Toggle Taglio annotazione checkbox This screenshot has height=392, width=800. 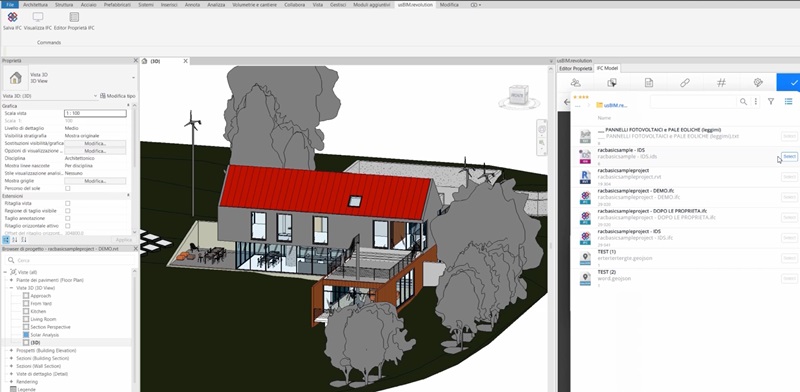[x=68, y=218]
